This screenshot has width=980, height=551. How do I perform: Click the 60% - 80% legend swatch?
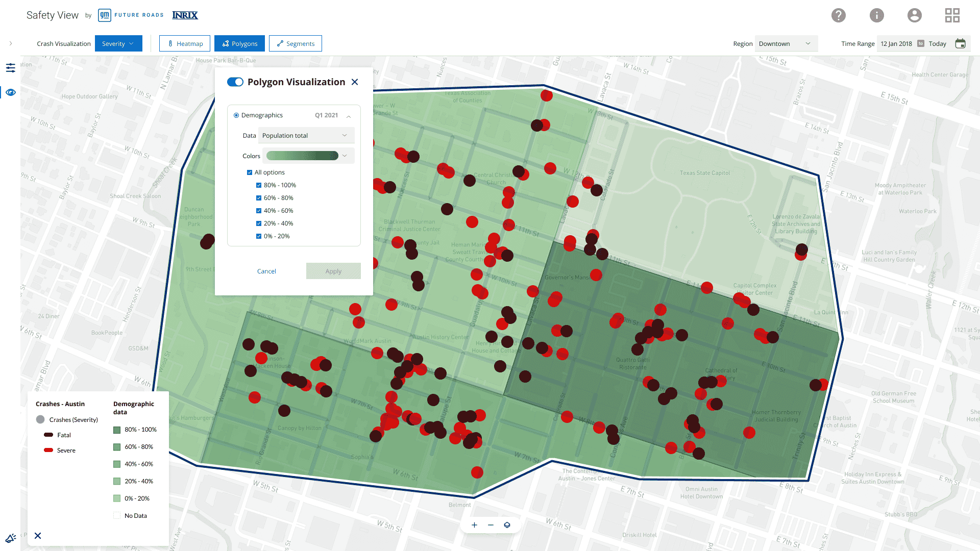[x=117, y=447]
